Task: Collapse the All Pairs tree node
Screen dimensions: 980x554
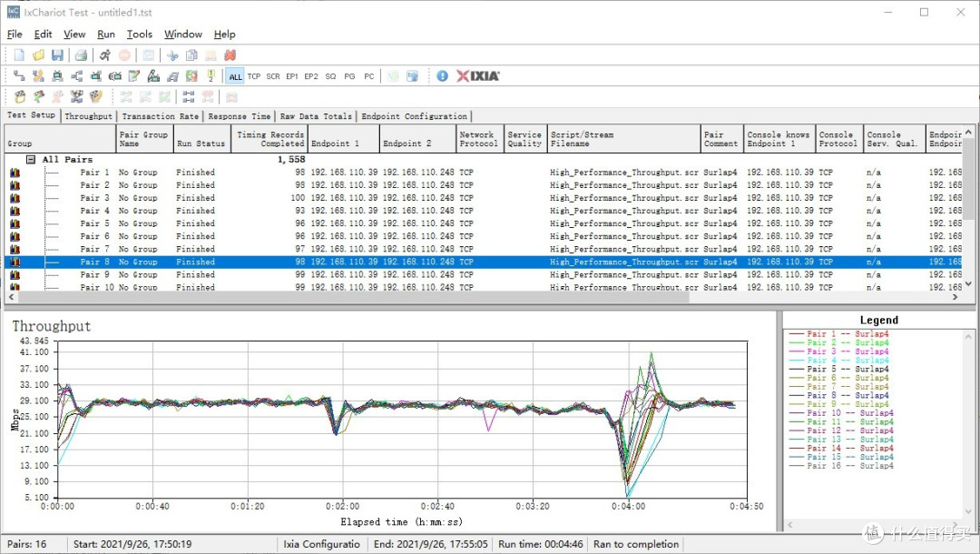Action: [30, 160]
